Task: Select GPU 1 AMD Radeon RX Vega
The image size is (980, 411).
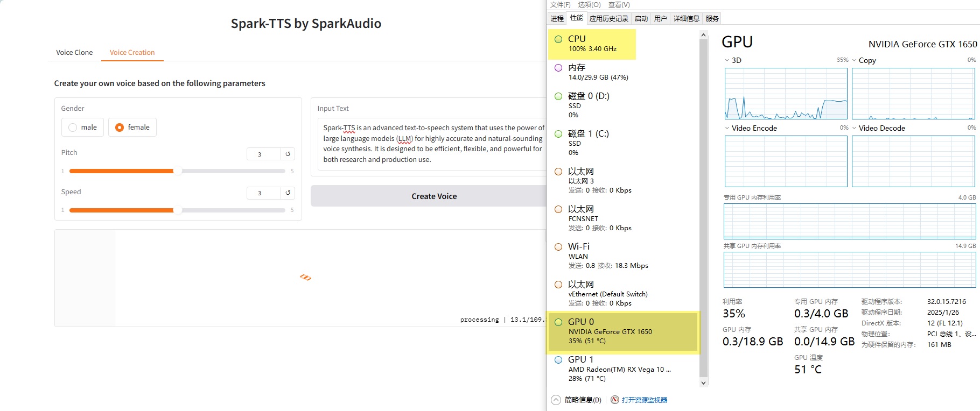Action: [x=623, y=369]
